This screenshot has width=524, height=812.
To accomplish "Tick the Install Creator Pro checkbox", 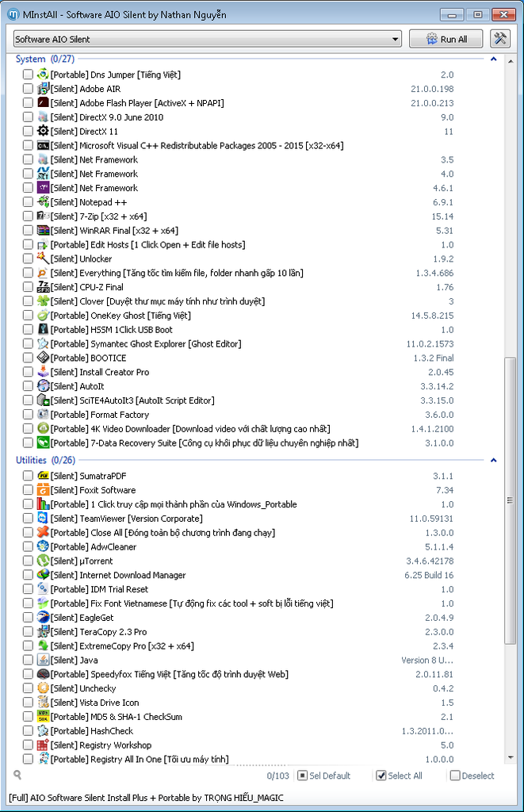I will pos(28,372).
